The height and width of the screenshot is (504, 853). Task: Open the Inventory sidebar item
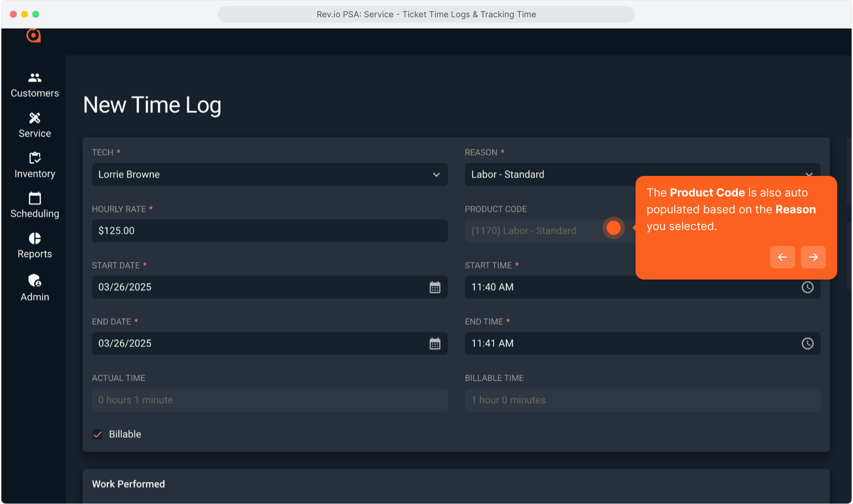tap(35, 165)
